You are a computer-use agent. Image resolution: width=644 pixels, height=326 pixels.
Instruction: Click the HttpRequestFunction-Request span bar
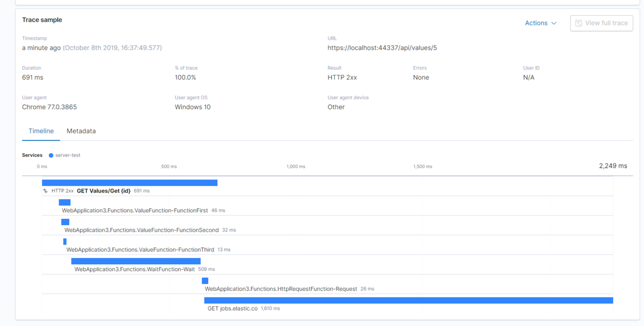tap(205, 281)
